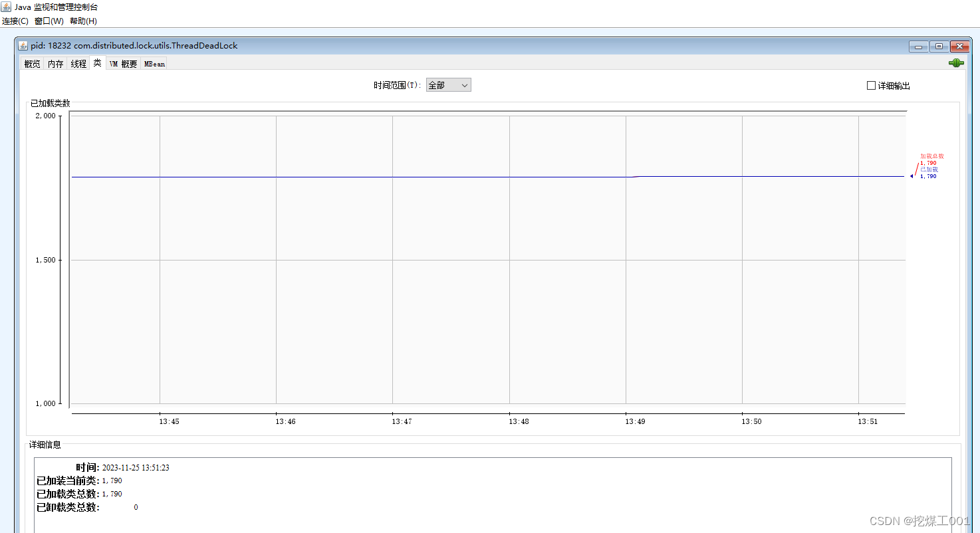
Task: Close the pid 18232 internal window
Action: coord(959,47)
